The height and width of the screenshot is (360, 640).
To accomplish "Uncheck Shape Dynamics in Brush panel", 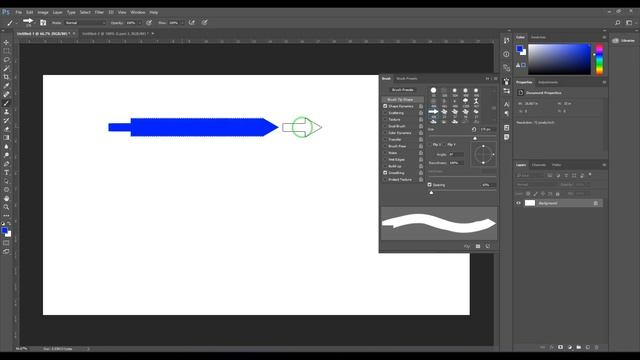I will pos(385,106).
